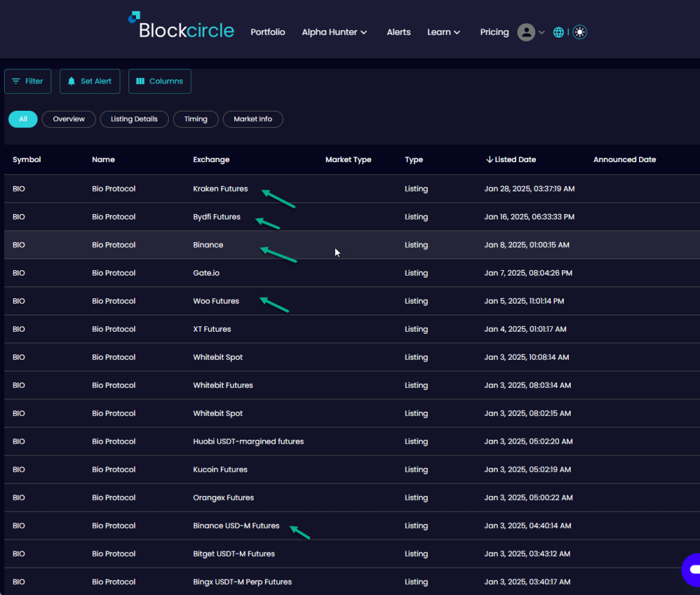Expand the Learn menu
Viewport: 700px width, 595px height.
[x=444, y=32]
